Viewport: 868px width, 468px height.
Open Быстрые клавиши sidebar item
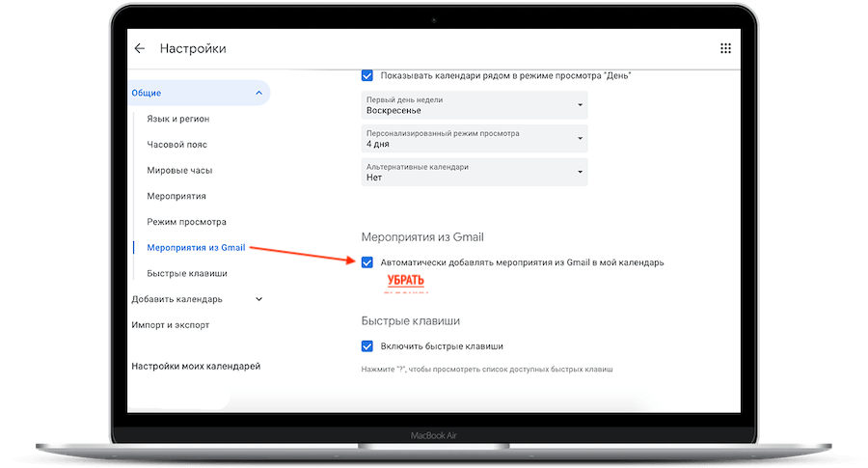point(187,273)
